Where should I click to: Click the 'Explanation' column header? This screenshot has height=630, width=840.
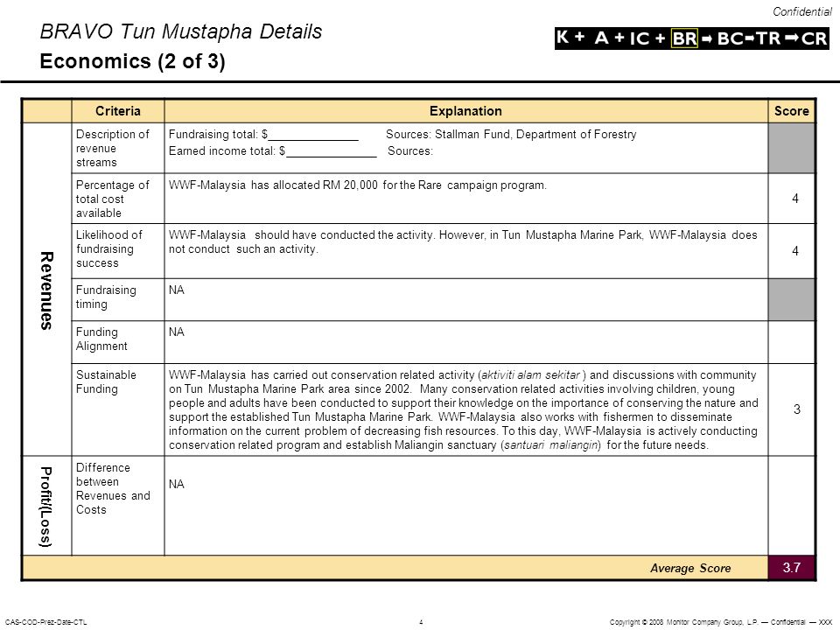tap(465, 111)
